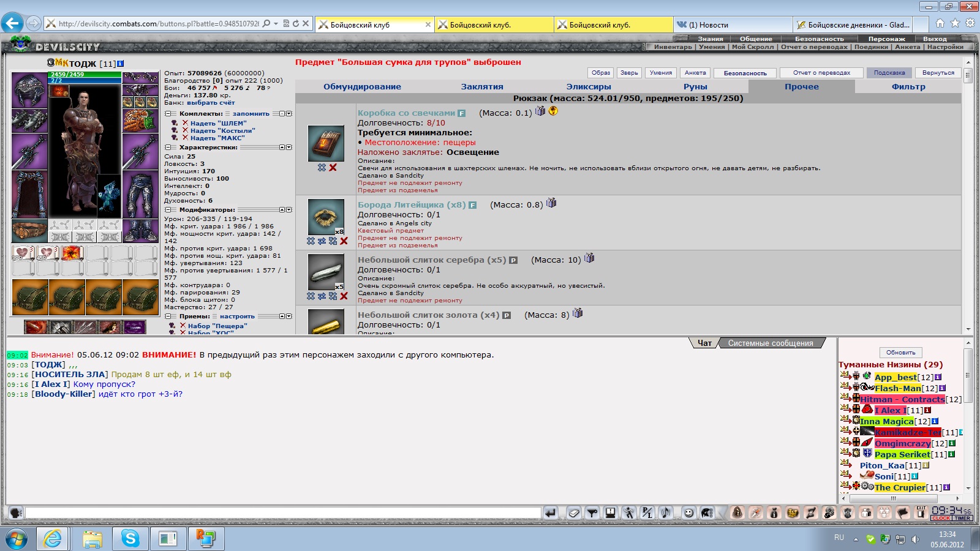Click the send-message enter arrow icon
The width and height of the screenshot is (980, 551).
(x=550, y=513)
